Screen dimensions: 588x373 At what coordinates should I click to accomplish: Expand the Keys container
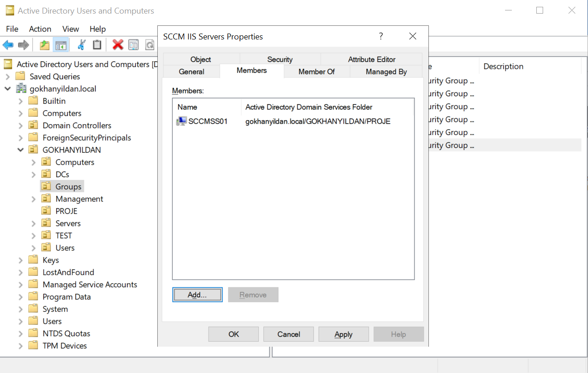pos(20,260)
